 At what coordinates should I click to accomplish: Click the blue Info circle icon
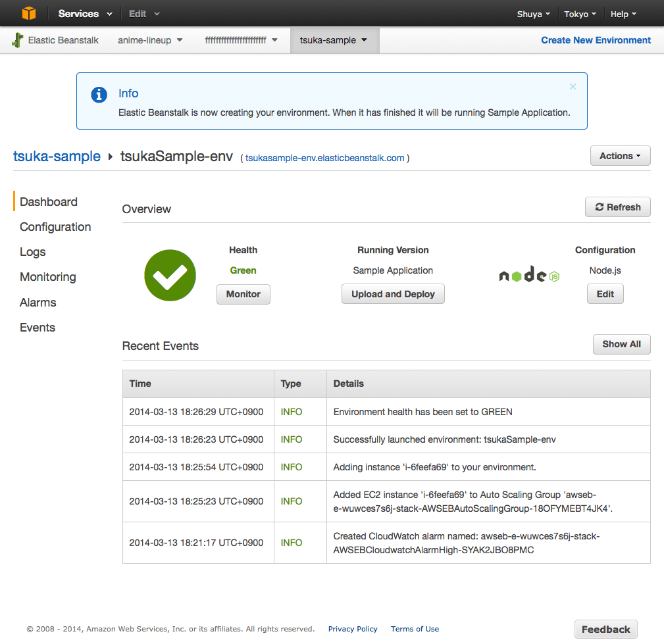coord(99,95)
